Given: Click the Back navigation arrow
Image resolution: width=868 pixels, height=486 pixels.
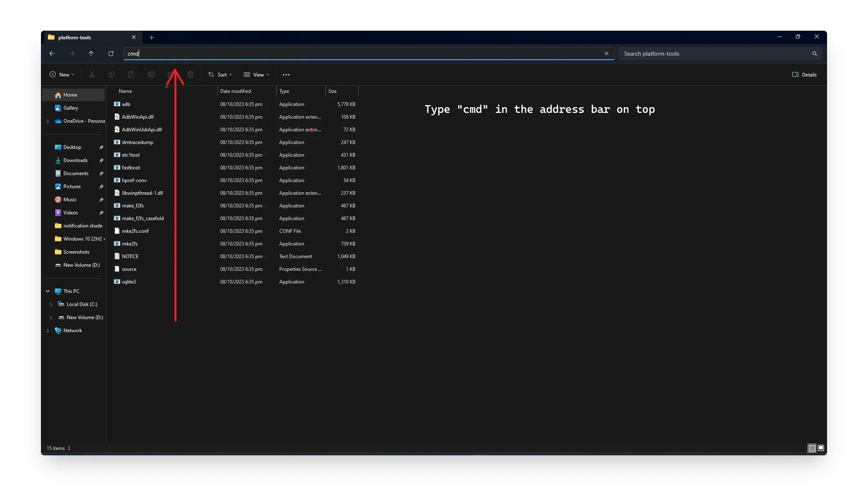Looking at the screenshot, I should (x=52, y=54).
